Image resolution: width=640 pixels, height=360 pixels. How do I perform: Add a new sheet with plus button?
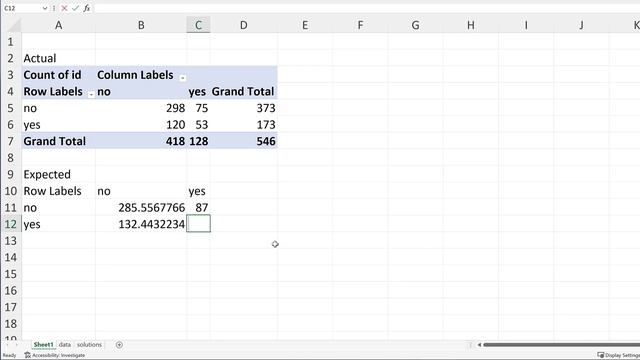coord(119,345)
